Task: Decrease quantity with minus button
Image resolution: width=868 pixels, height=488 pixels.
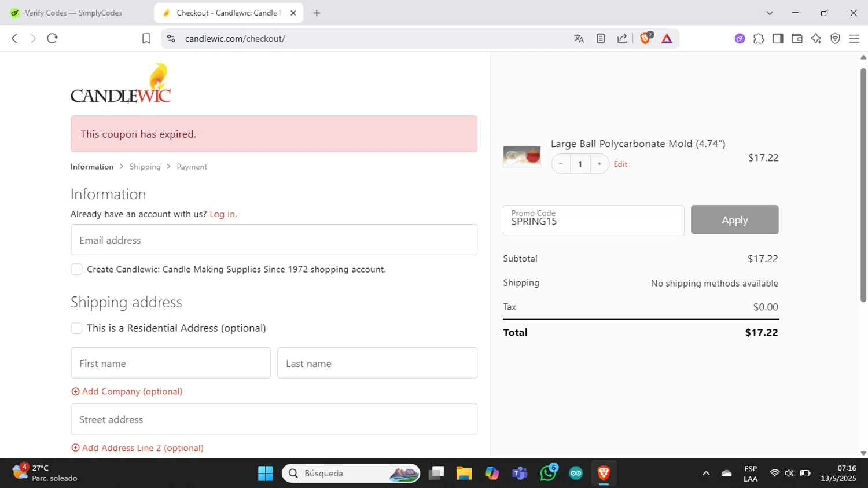Action: [561, 164]
